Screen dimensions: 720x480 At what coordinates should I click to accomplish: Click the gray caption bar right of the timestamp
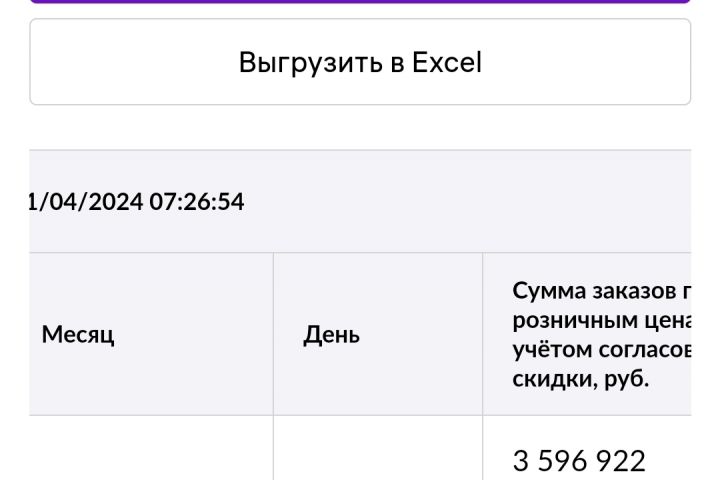[x=470, y=202]
